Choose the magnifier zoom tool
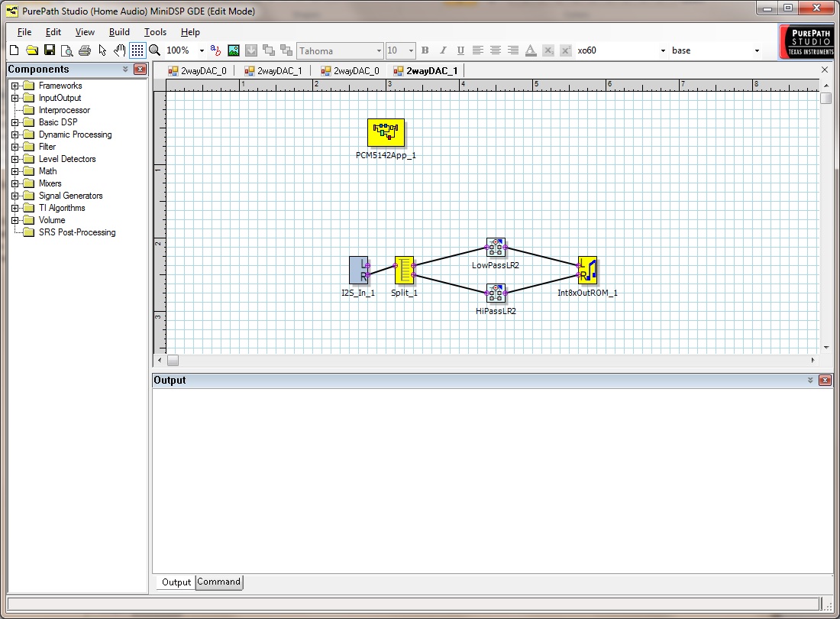Viewport: 840px width, 619px height. click(x=155, y=50)
